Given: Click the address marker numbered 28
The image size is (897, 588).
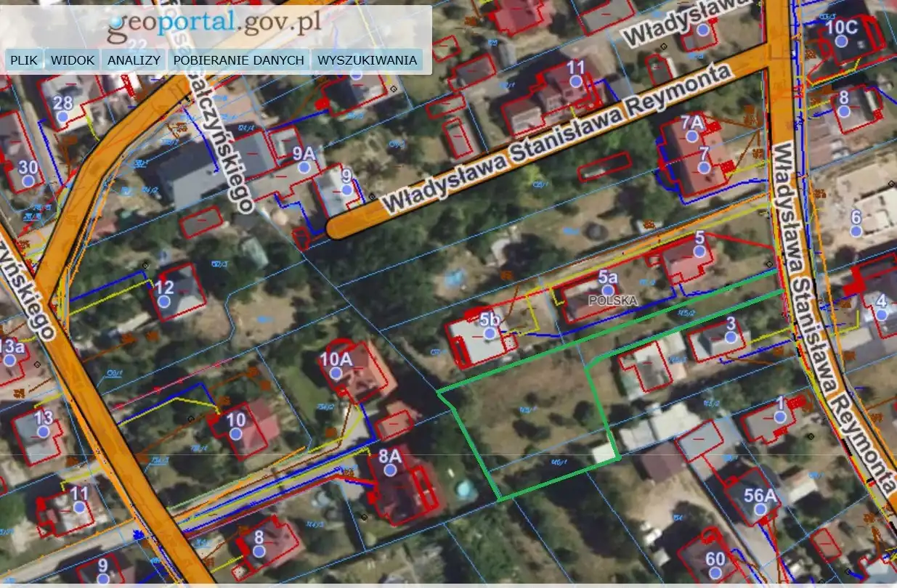Looking at the screenshot, I should pos(62,116).
